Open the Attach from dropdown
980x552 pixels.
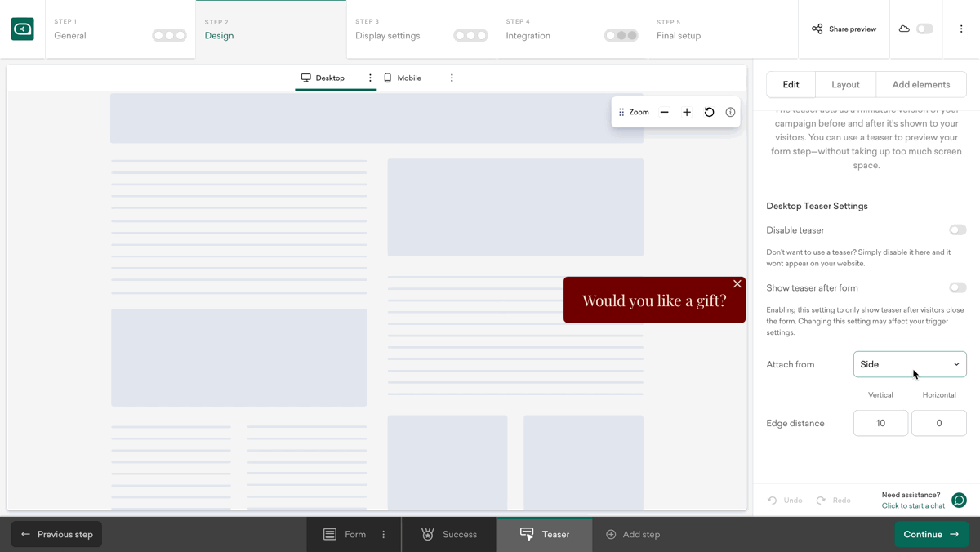tap(909, 364)
